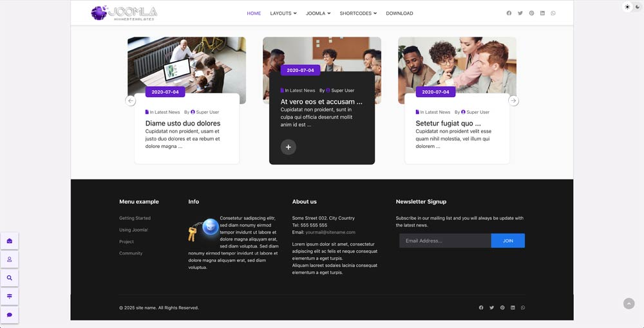Click the WhatsApp icon in footer
Viewport: 644px width, 328px height.
click(x=523, y=307)
